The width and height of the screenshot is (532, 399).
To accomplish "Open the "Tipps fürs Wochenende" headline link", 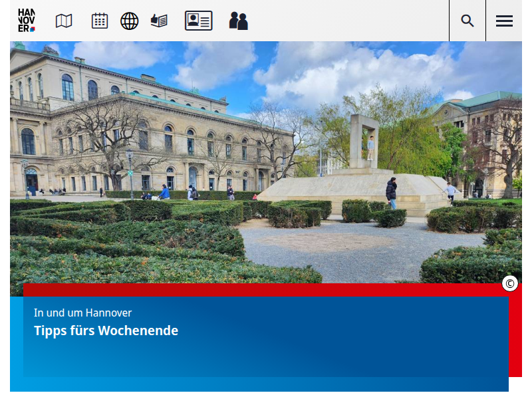I will click(106, 331).
